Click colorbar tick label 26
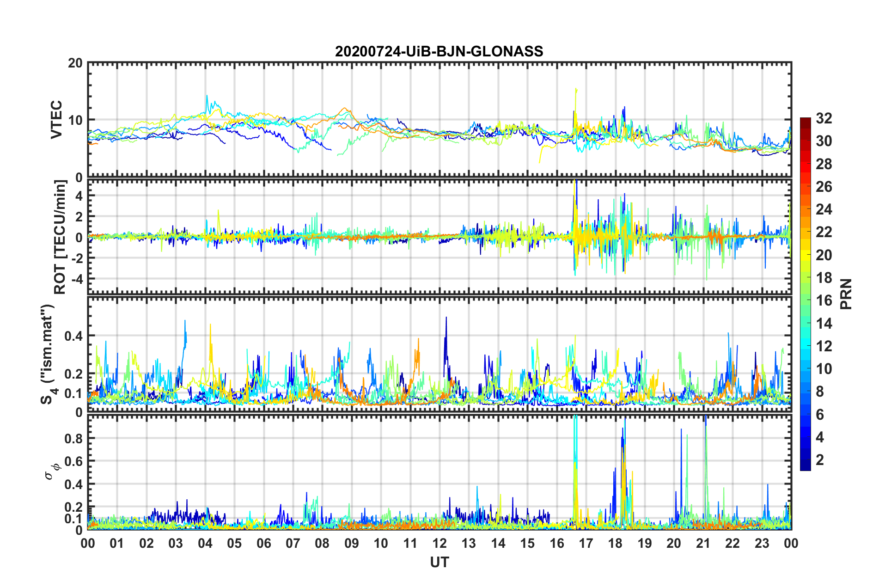The image size is (879, 588). coord(824,187)
